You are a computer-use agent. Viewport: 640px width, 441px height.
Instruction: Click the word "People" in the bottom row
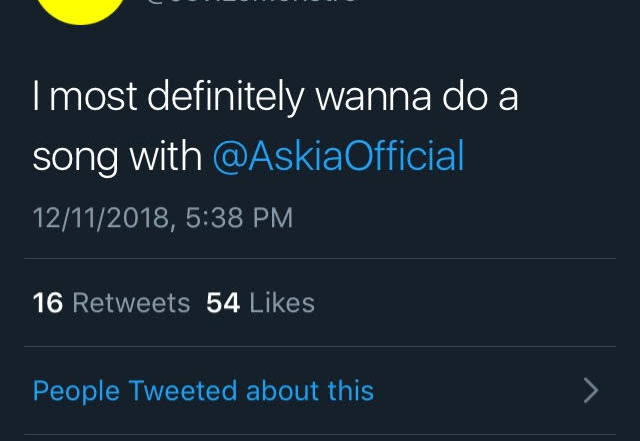pos(75,390)
